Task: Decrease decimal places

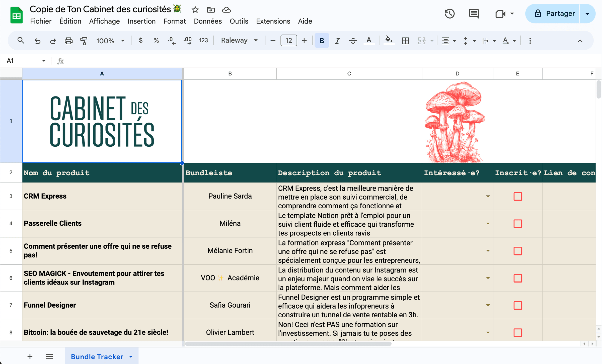Action: pyautogui.click(x=172, y=41)
